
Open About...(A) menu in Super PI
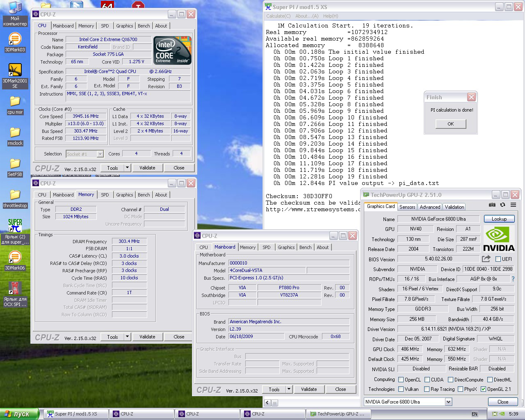[307, 16]
